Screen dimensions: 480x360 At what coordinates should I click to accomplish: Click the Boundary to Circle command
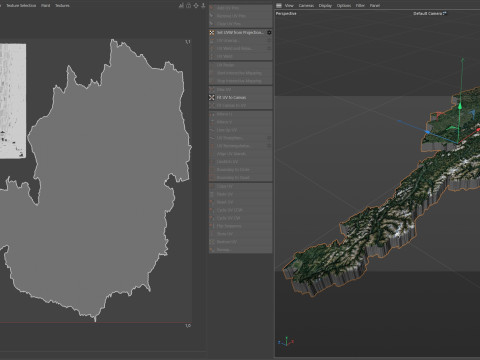[240, 170]
